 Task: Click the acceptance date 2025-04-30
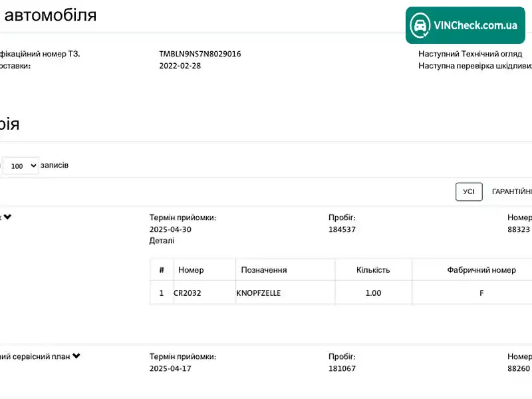click(170, 229)
